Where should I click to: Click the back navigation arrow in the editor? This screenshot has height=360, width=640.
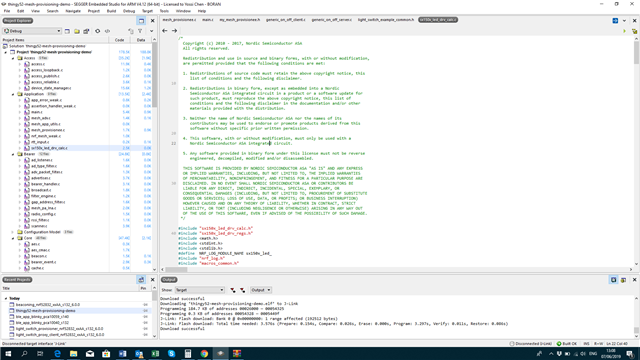[x=164, y=31]
